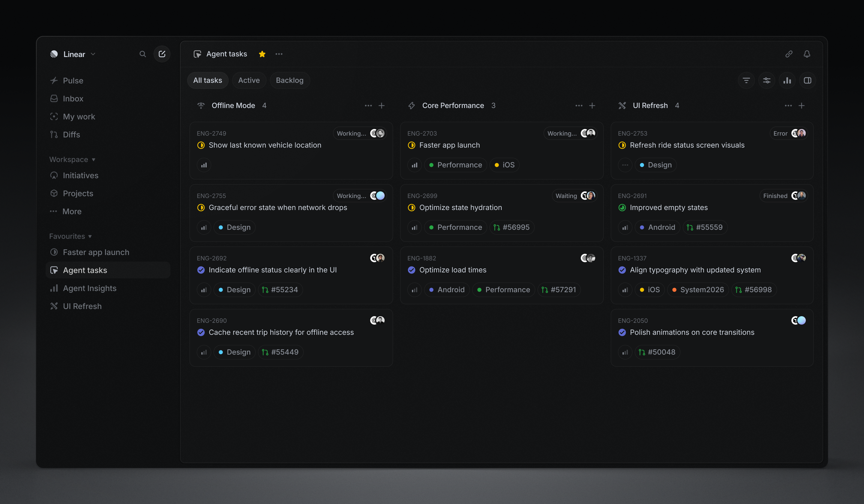864x504 pixels.
Task: Open display options sliders icon
Action: tap(766, 81)
